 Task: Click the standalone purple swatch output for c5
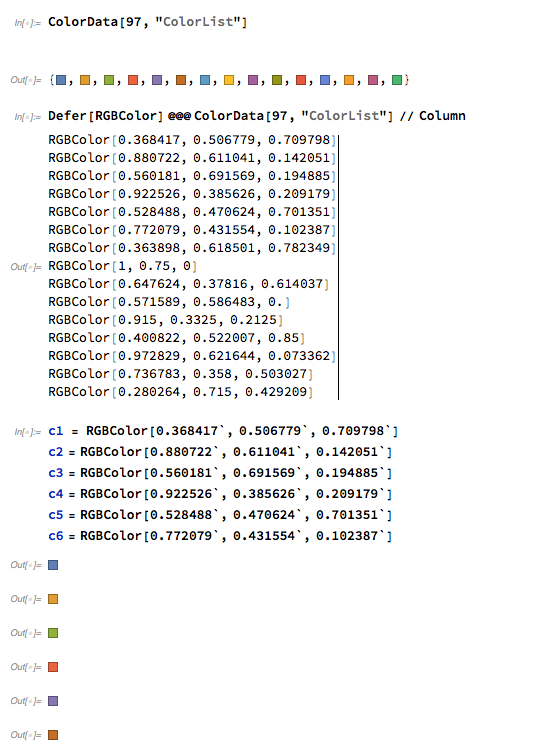tap(53, 701)
